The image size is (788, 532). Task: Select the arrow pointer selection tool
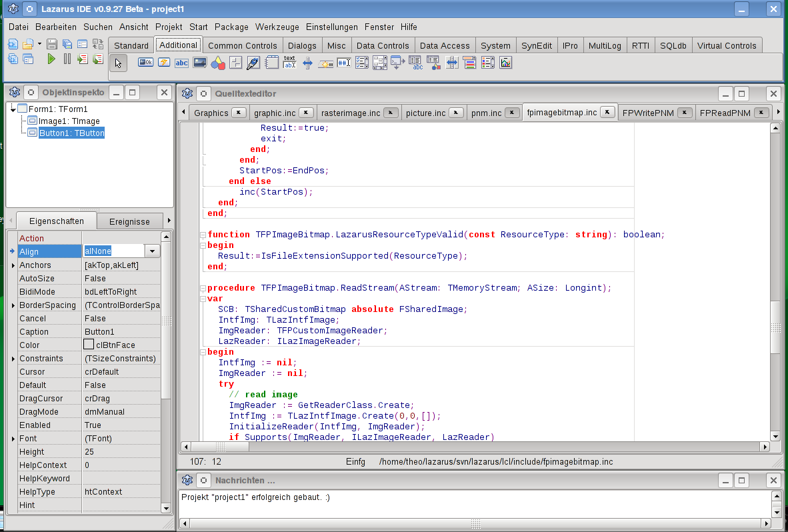point(118,63)
